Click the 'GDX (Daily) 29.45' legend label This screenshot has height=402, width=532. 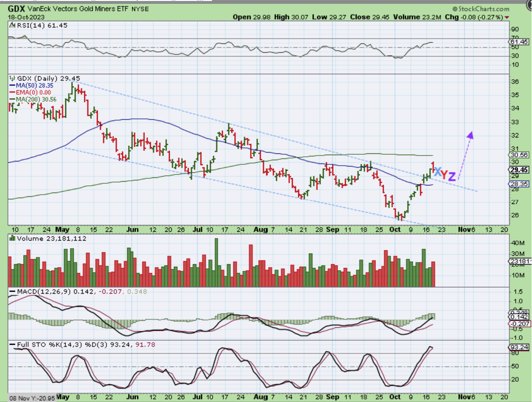[x=48, y=78]
